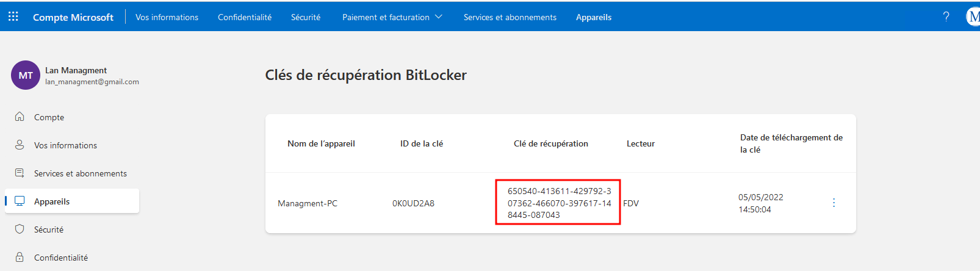Open the Vos informations top menu
Screen dimensions: 980x271
(167, 17)
